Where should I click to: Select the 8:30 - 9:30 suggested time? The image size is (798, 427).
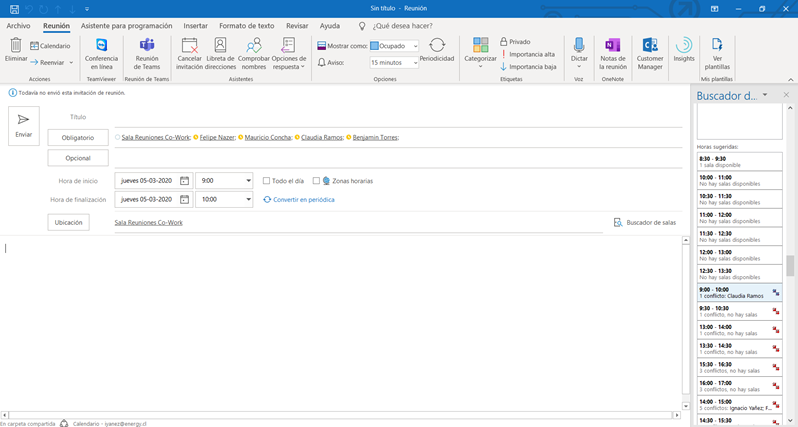click(739, 162)
